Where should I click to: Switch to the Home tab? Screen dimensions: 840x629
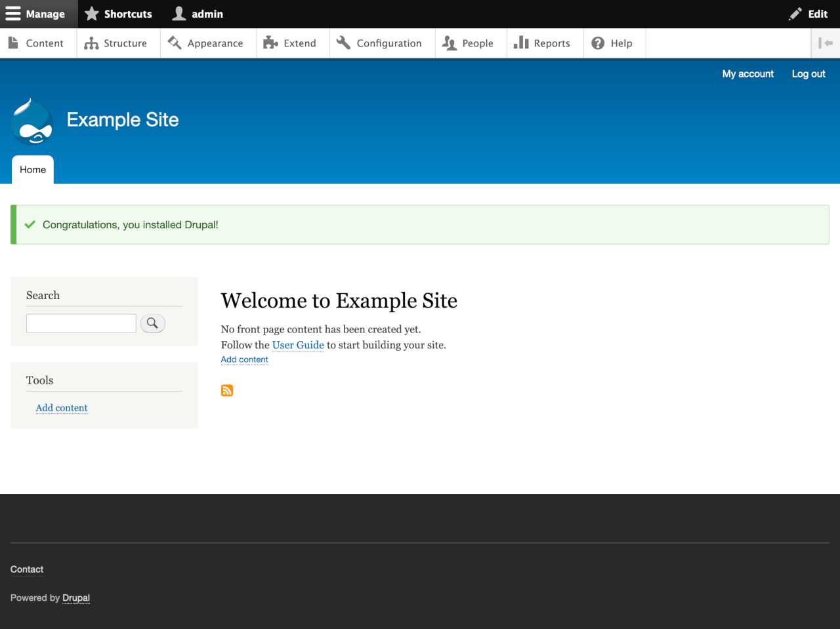(x=32, y=169)
